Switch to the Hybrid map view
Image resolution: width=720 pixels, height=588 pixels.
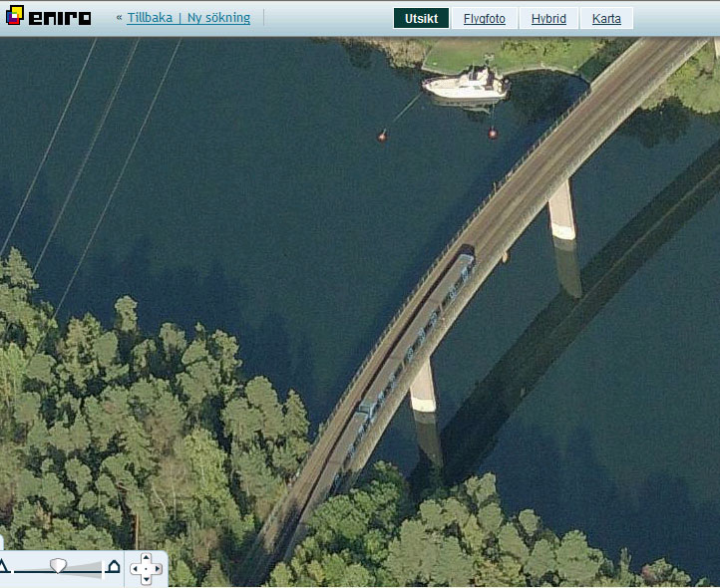coord(548,18)
